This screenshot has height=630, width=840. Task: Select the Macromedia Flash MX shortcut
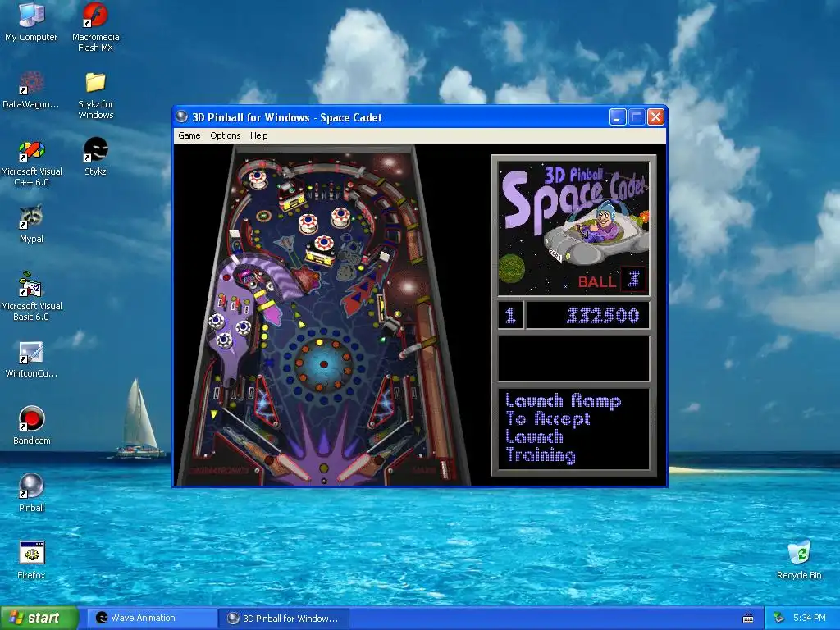click(x=95, y=27)
